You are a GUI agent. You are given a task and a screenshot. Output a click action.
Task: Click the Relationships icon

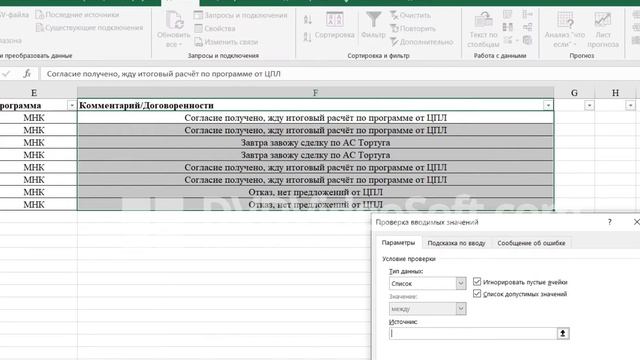pyautogui.click(x=527, y=27)
